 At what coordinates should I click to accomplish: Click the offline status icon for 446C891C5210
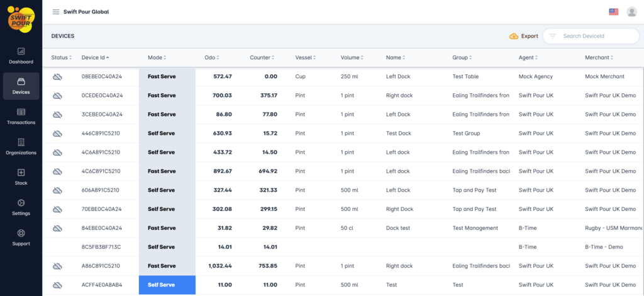(57, 134)
